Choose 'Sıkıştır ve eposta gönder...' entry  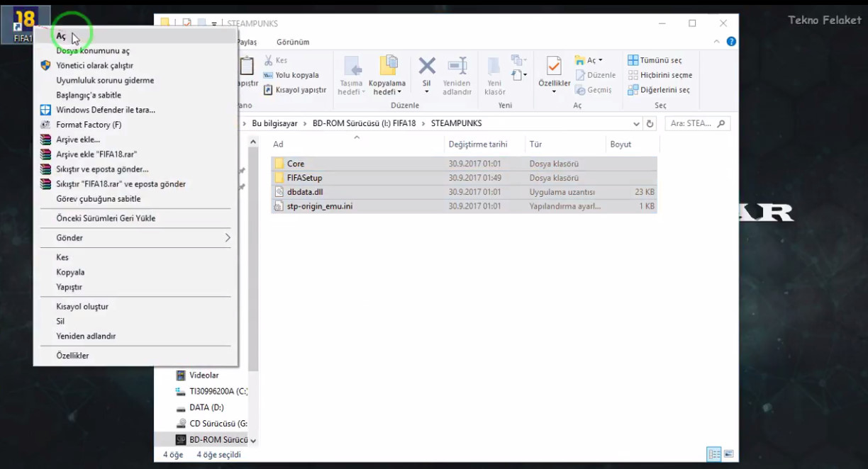[x=135, y=169]
